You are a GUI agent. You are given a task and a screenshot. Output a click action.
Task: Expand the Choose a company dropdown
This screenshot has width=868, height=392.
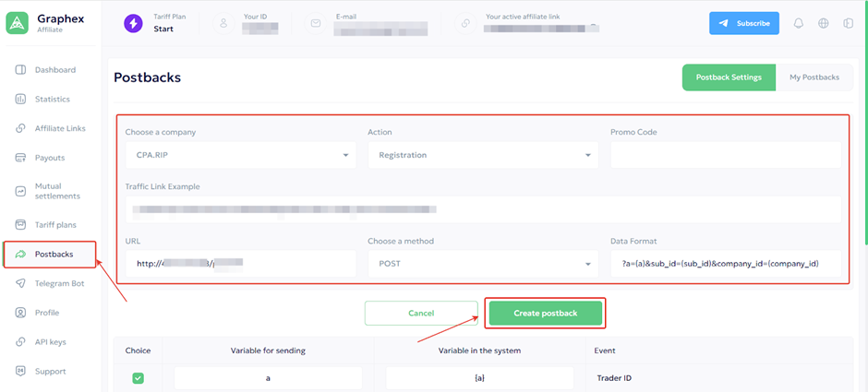(x=240, y=155)
